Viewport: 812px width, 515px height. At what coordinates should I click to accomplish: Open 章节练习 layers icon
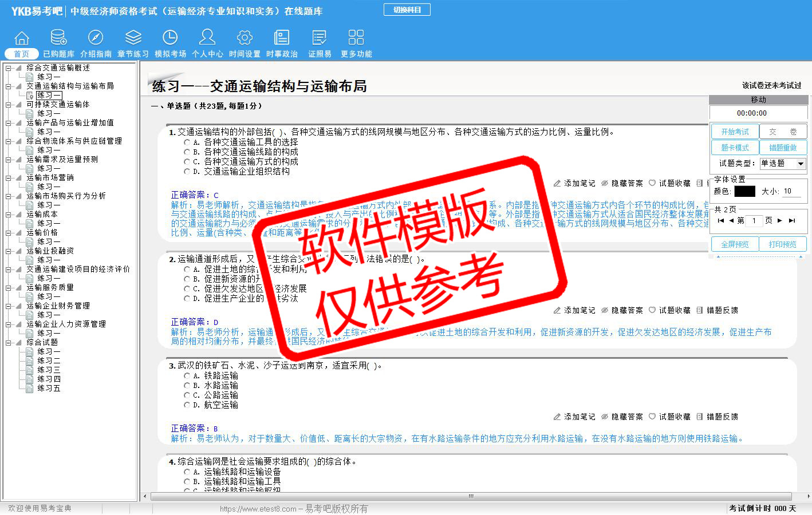coord(133,38)
